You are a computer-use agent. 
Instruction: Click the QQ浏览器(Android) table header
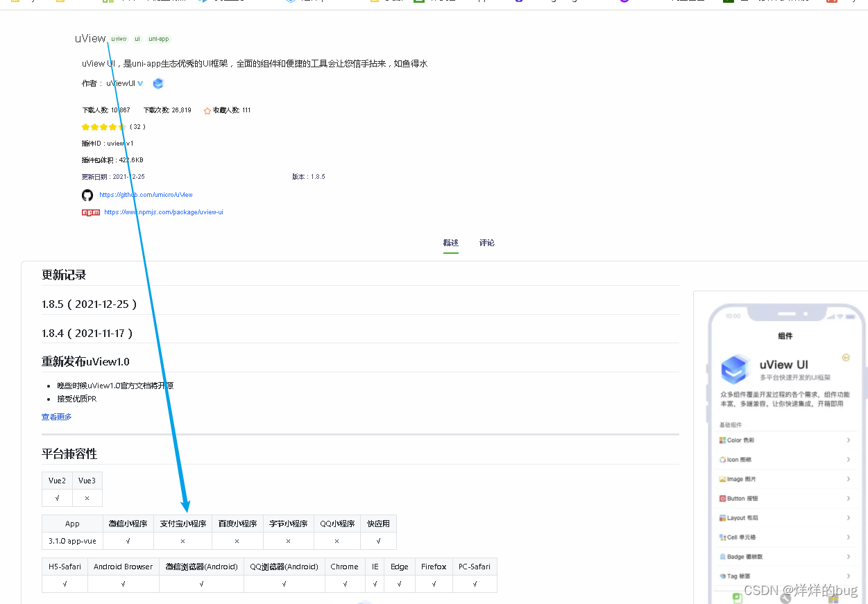pos(284,567)
